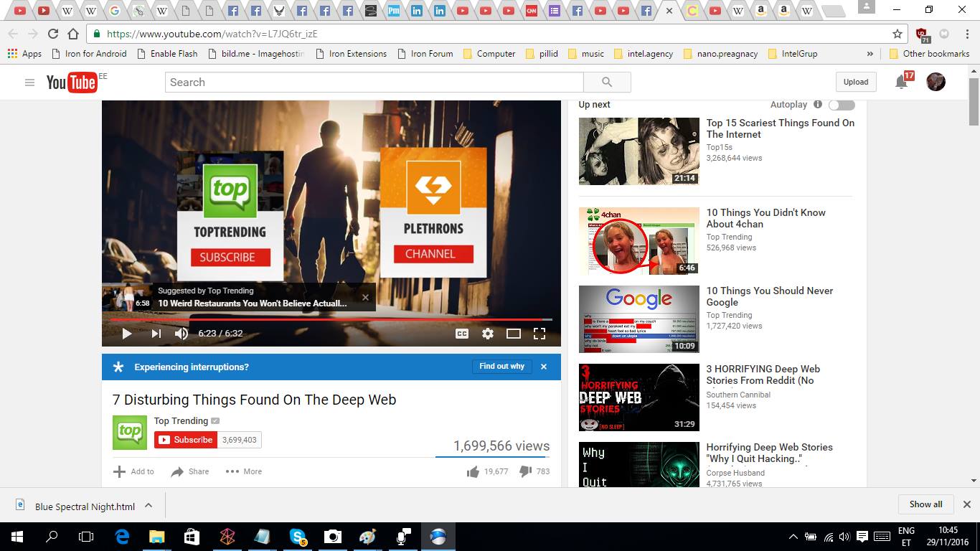Mute the video volume speaker icon
Screen dimensions: 980x551
tap(182, 334)
